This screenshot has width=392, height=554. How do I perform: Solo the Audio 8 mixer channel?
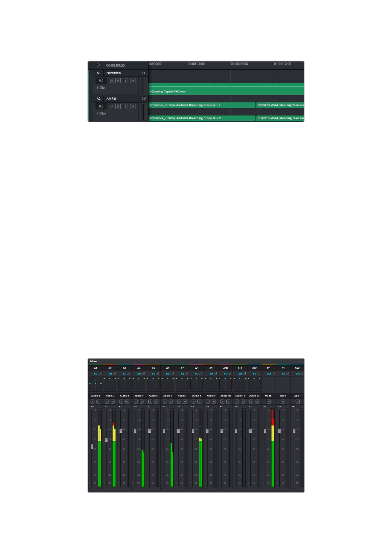194,401
